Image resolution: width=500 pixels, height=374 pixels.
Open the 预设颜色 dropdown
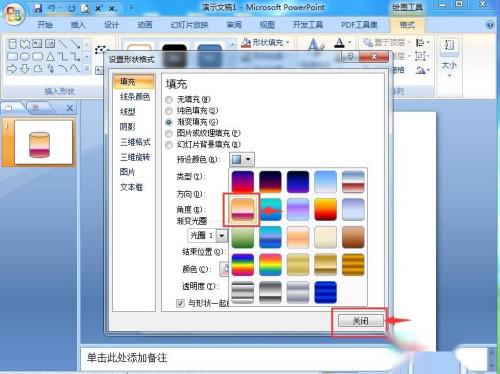[242, 159]
